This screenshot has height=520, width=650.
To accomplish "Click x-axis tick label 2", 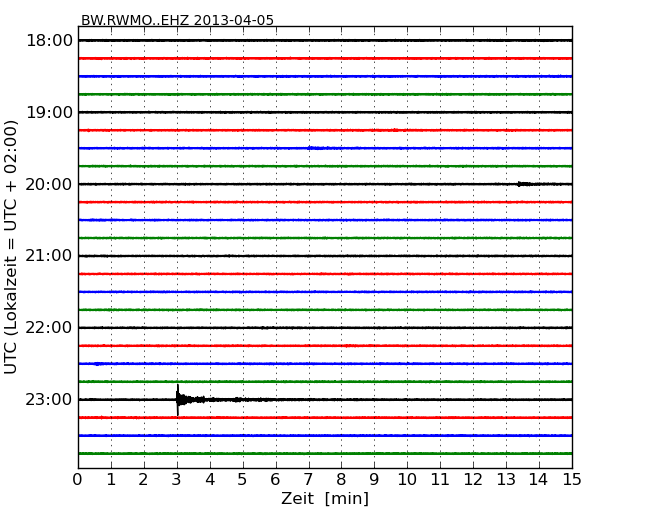I will point(144,479).
